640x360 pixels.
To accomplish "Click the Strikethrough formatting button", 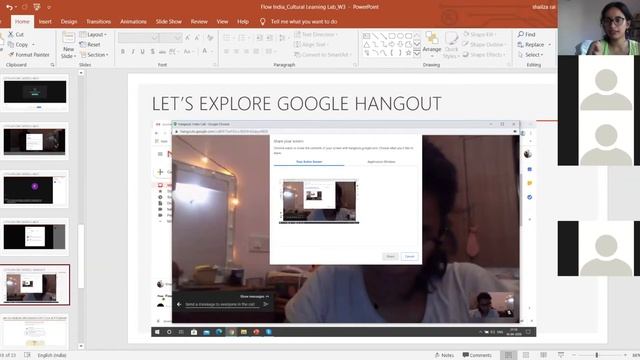I will 162,52.
